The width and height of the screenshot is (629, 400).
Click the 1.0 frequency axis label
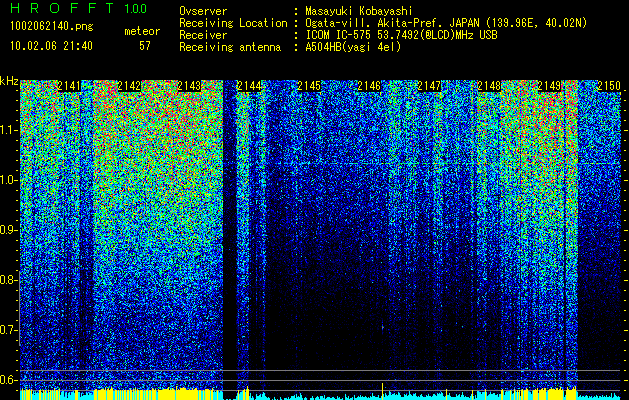(x=9, y=180)
